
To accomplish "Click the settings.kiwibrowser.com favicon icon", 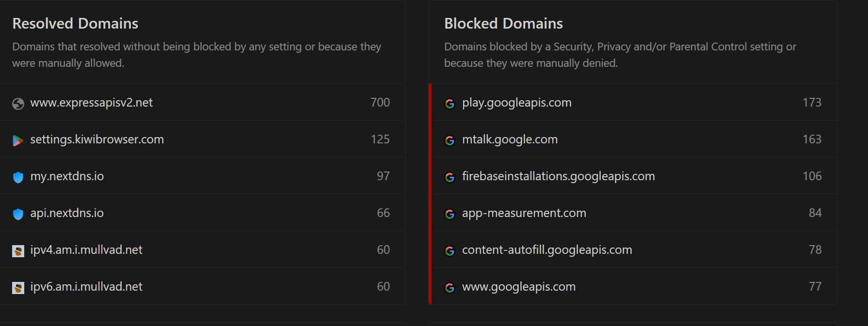I will 18,140.
